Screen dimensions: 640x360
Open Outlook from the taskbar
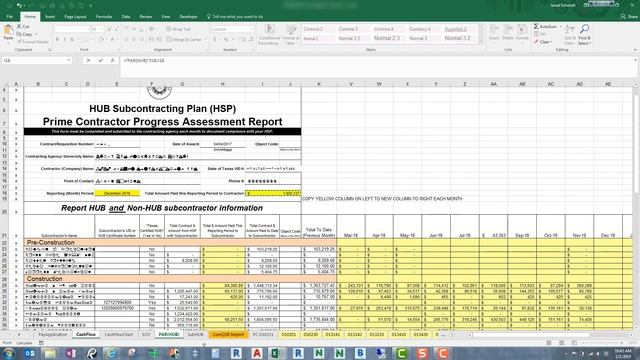(x=29, y=353)
